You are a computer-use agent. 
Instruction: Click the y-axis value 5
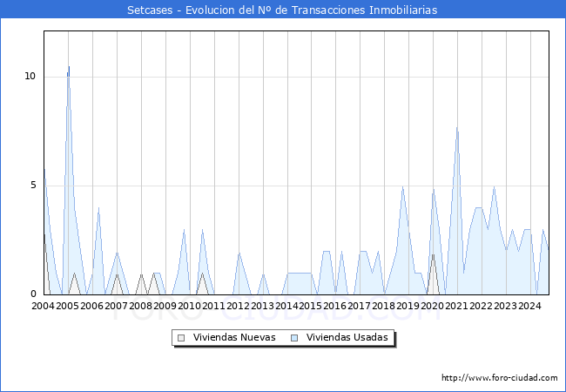pos(33,186)
